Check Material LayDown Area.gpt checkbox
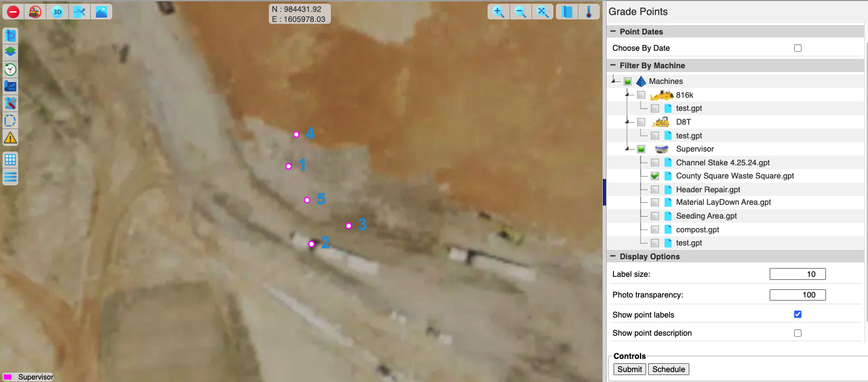This screenshot has width=868, height=382. (x=655, y=202)
